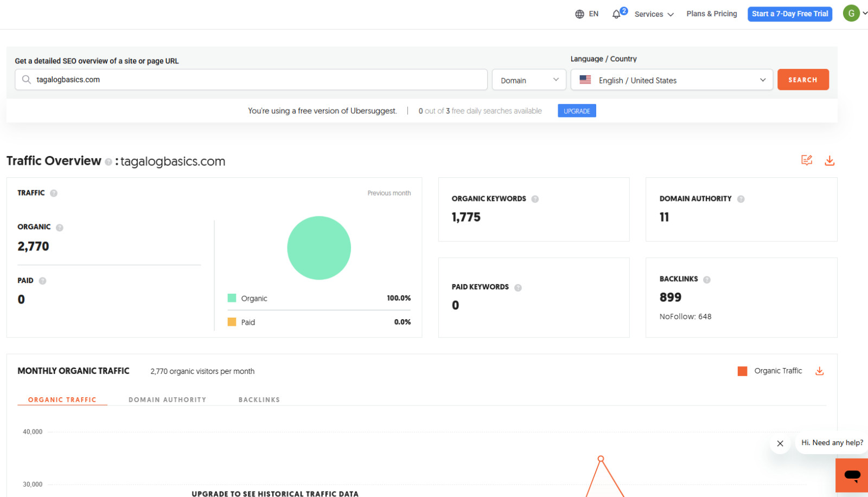Click the 899 backlinks value
Image resolution: width=868 pixels, height=497 pixels.
671,297
